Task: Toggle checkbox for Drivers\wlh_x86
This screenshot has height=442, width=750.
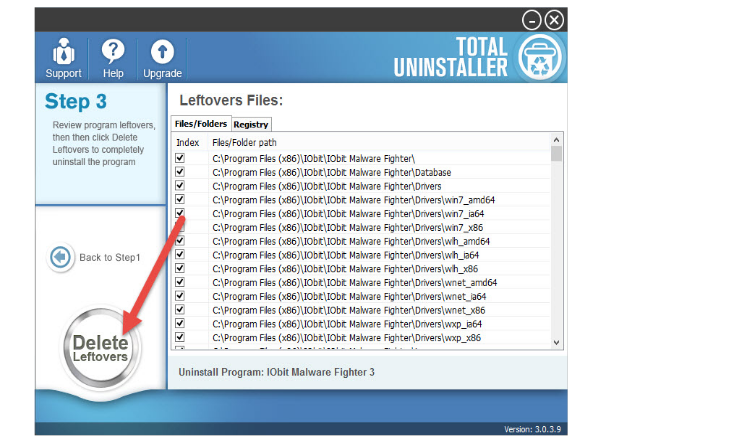Action: 180,268
